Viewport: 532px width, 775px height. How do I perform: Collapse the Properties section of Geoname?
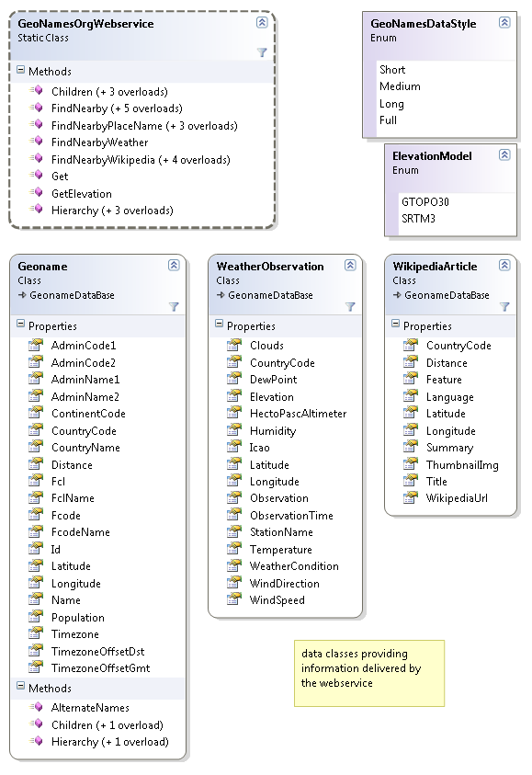(20, 324)
